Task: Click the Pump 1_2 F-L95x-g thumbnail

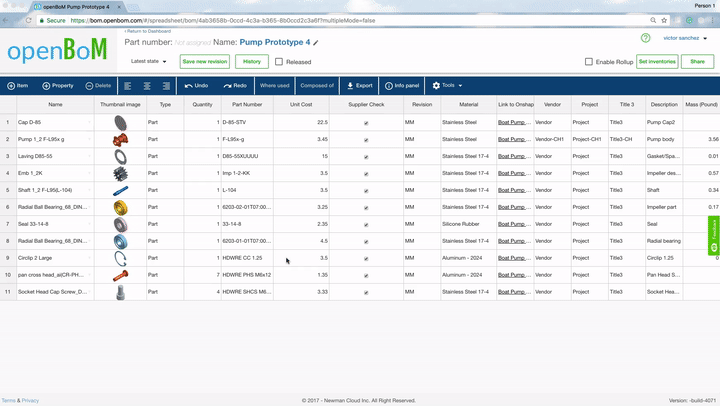Action: pyautogui.click(x=121, y=139)
